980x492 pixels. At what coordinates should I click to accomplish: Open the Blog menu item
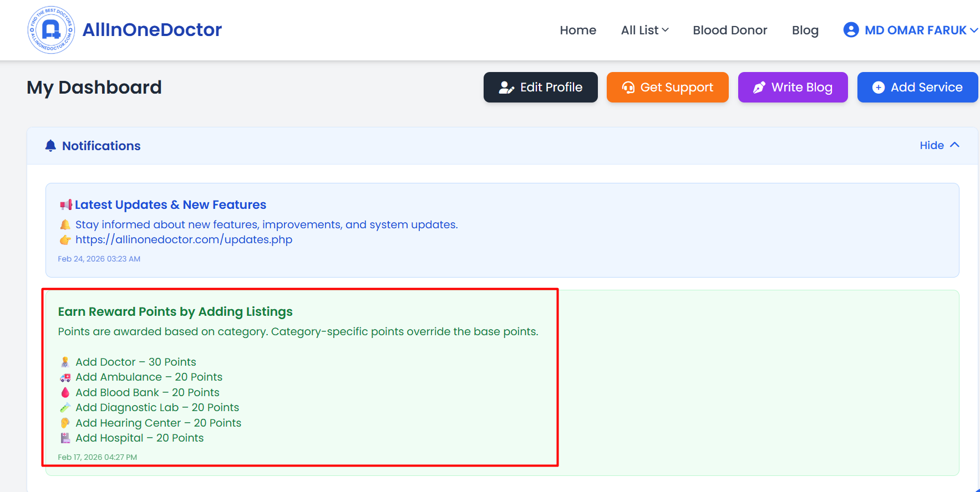click(x=805, y=30)
